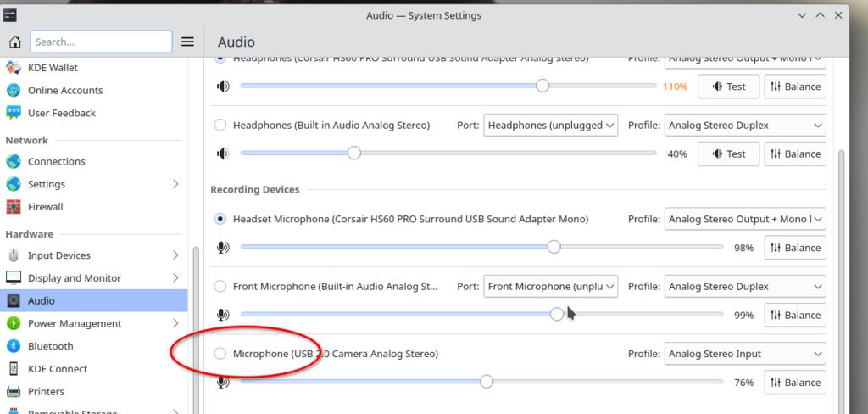The height and width of the screenshot is (414, 868).
Task: Open network Connections settings
Action: (93, 161)
